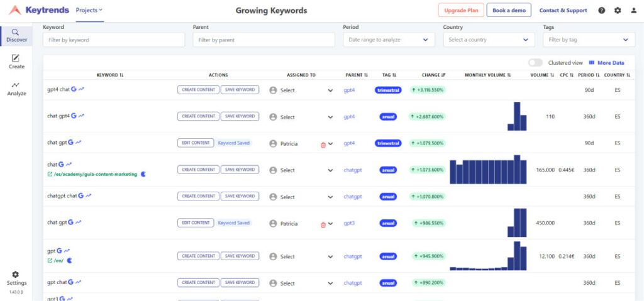
Task: Sort by the Country column header
Action: tap(618, 75)
